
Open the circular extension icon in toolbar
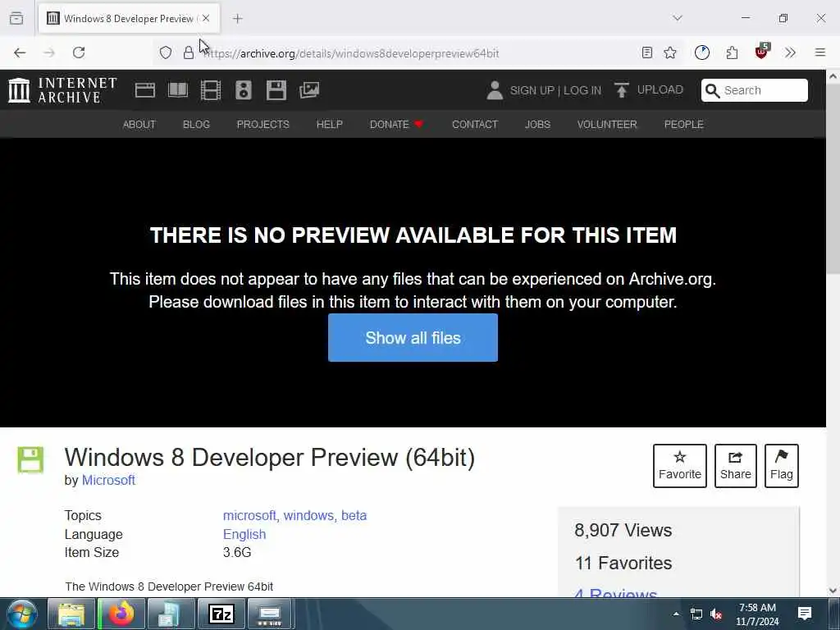[702, 52]
